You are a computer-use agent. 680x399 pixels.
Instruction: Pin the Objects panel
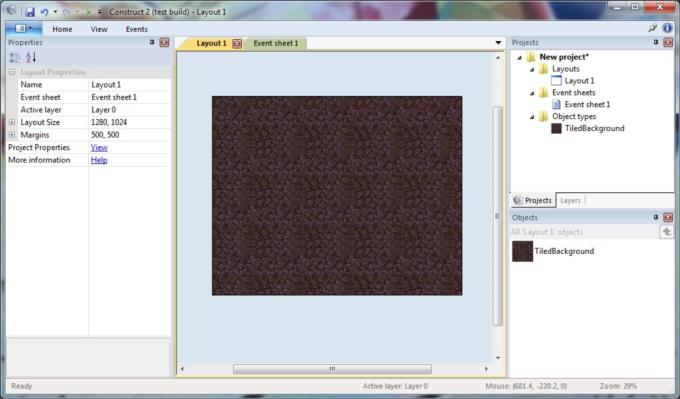[x=656, y=217]
